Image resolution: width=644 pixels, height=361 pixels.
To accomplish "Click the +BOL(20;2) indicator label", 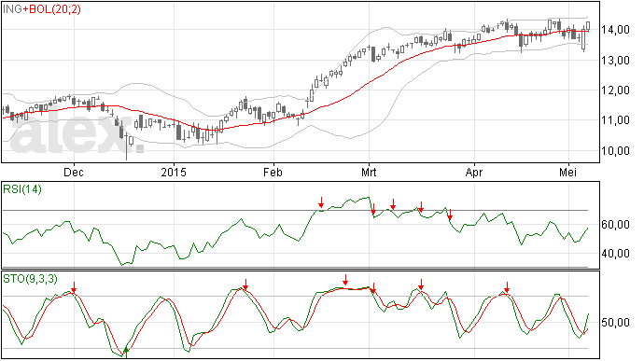I will (51, 9).
